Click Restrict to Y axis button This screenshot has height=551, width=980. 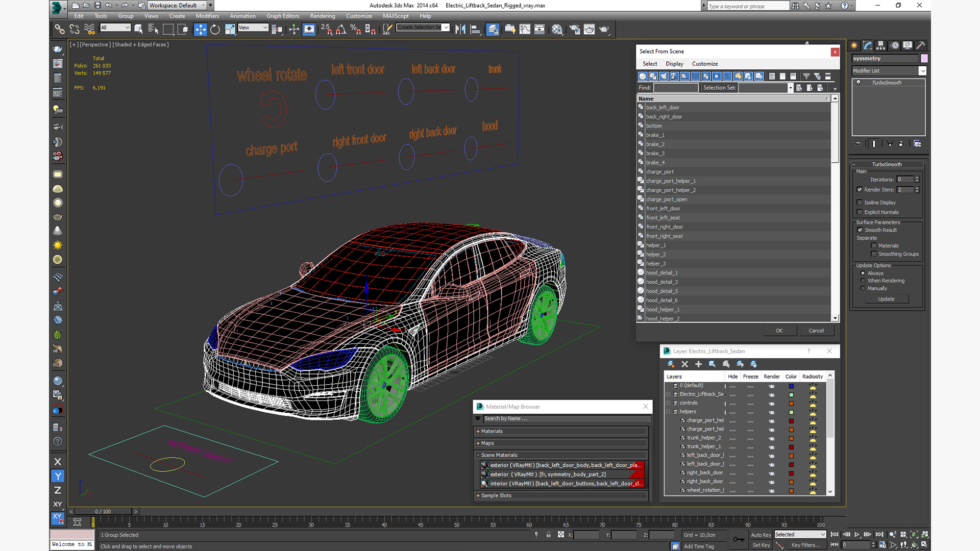coord(58,476)
